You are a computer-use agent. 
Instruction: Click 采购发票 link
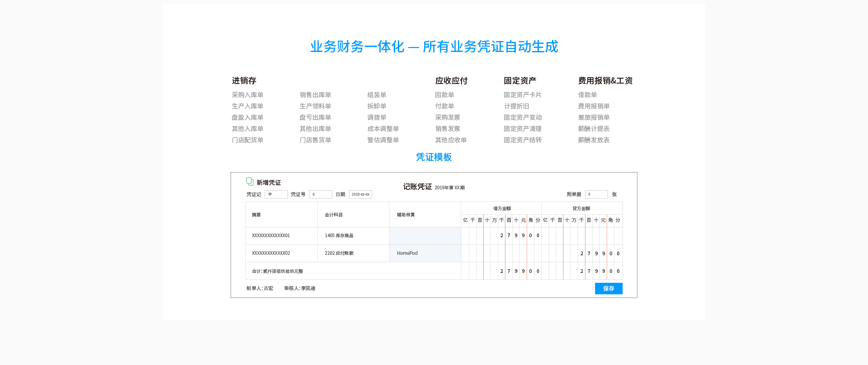(x=448, y=117)
